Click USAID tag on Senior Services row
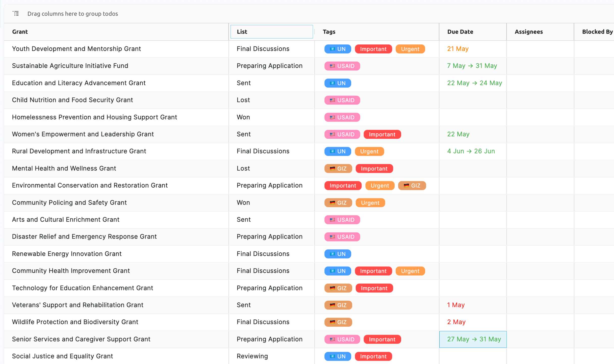The height and width of the screenshot is (364, 614). [x=342, y=340]
